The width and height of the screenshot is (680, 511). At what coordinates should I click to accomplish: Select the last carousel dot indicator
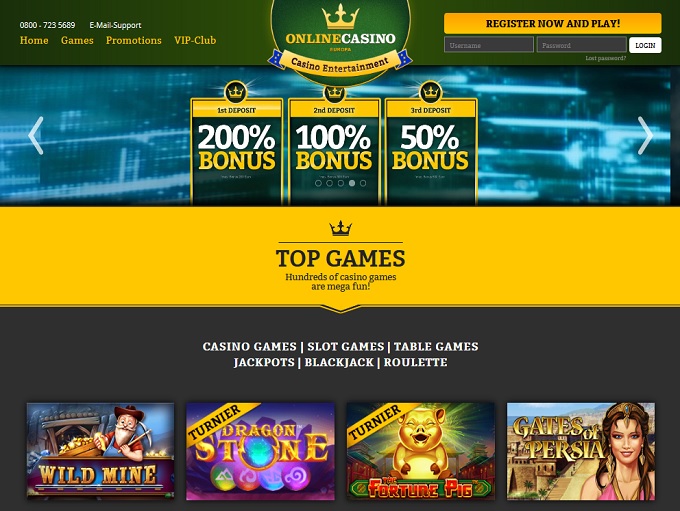coord(363,183)
